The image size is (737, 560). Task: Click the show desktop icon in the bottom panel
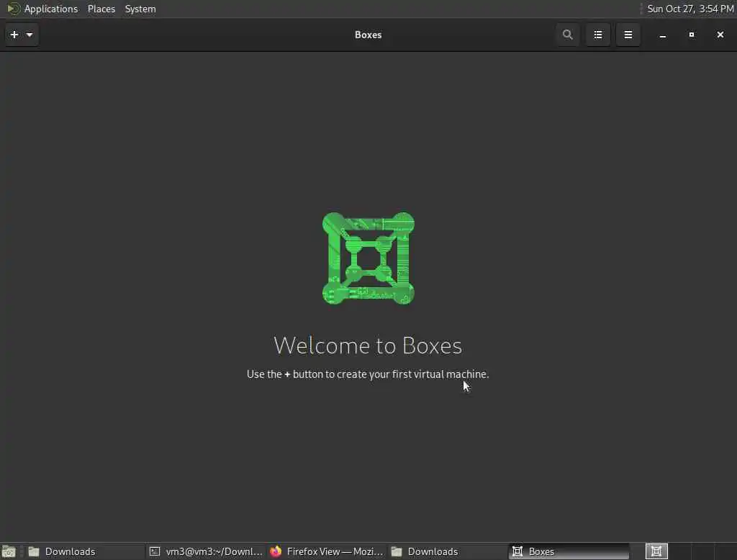(9, 551)
